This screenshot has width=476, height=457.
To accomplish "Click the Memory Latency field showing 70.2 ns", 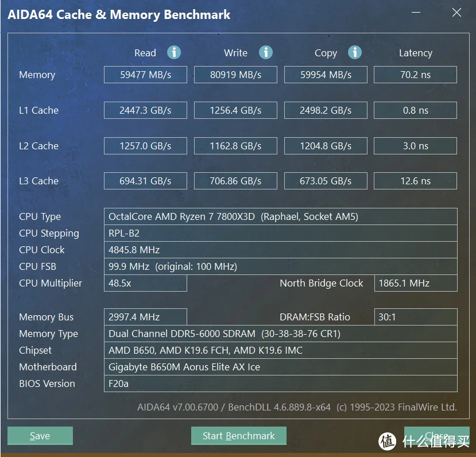I will (415, 75).
